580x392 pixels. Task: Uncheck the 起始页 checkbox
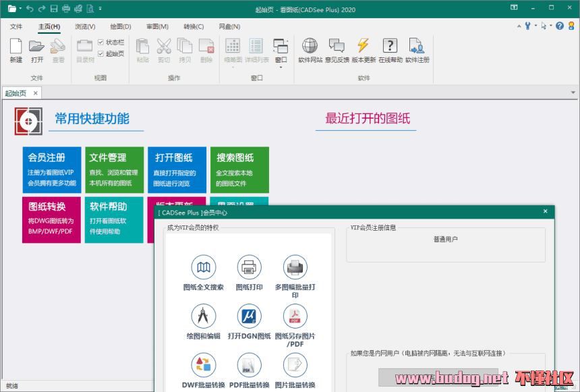101,53
